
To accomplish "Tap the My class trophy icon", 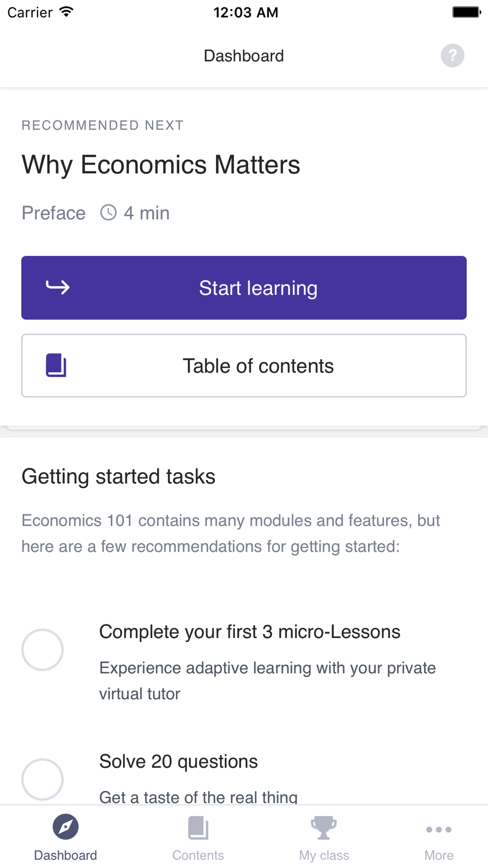I will (x=324, y=828).
